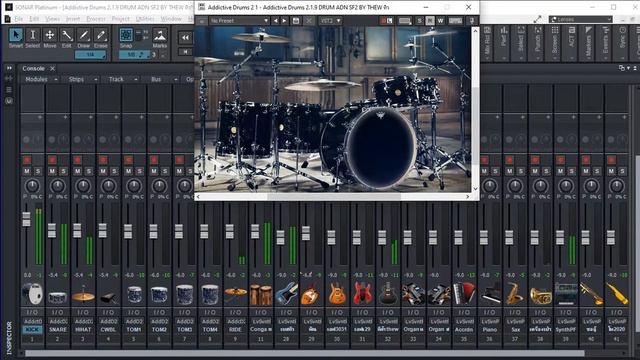Solo the HIHAT track
Viewport: 640px width, 360px height.
[x=88, y=171]
